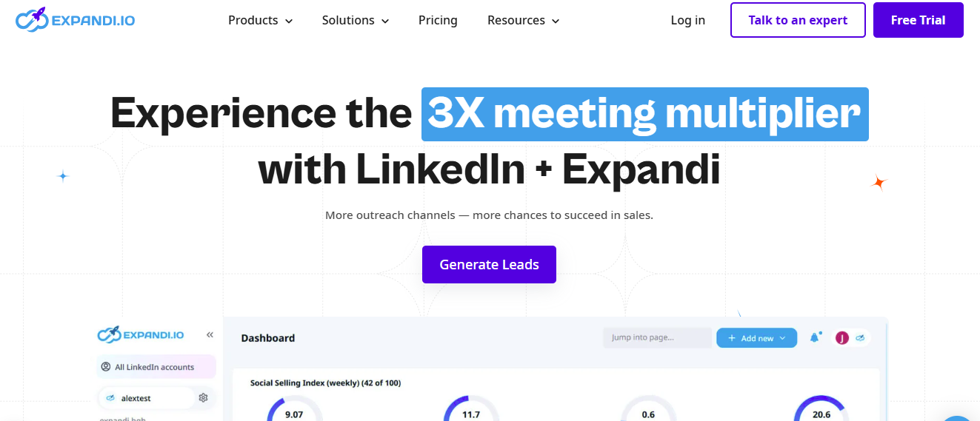
Task: Click the Log in link
Action: point(687,21)
